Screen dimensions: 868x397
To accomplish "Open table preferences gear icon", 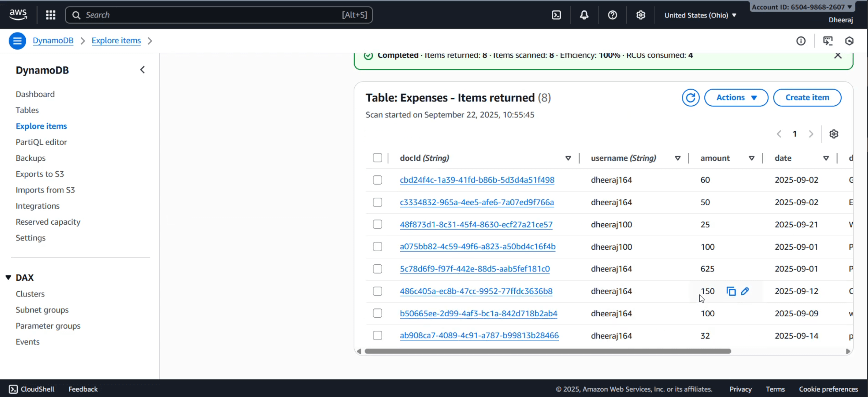I will tap(834, 134).
